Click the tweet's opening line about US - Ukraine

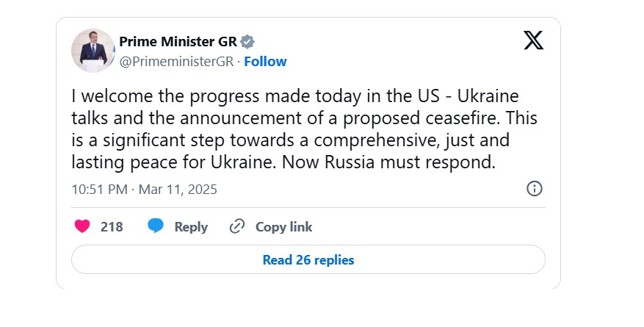[x=305, y=97]
